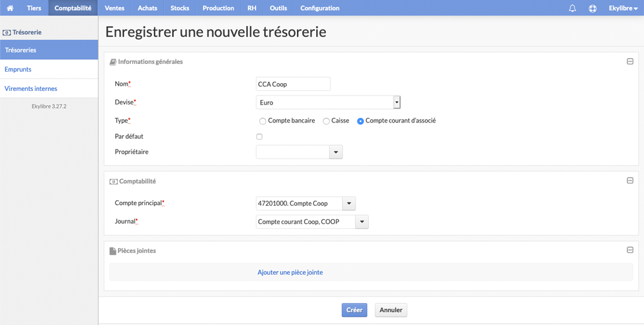Select Compte courant d'associé radio
Viewport: 644px width, 325px height.
coord(361,121)
